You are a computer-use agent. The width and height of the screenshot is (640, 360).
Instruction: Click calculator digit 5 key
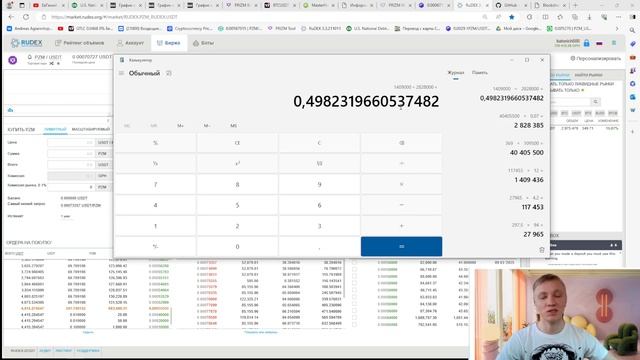pyautogui.click(x=237, y=205)
